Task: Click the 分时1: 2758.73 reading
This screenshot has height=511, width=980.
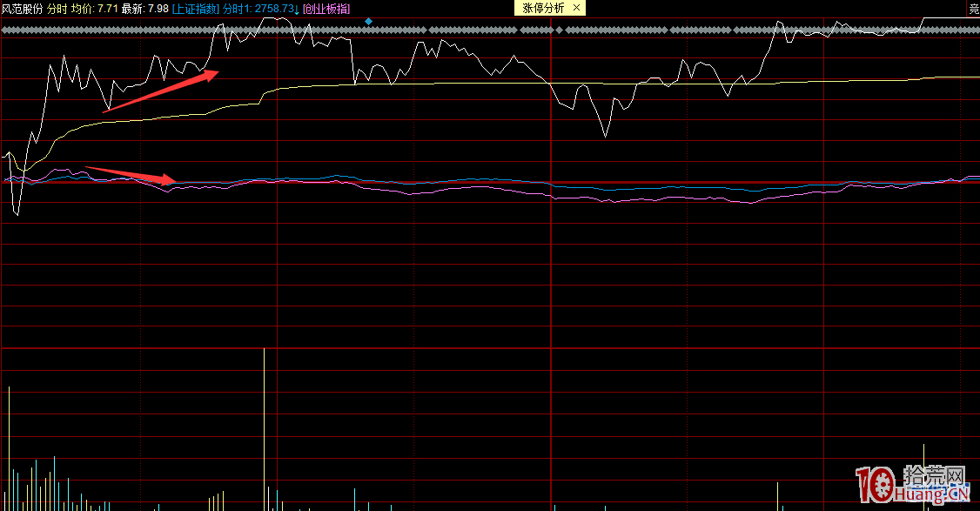Action: click(258, 9)
